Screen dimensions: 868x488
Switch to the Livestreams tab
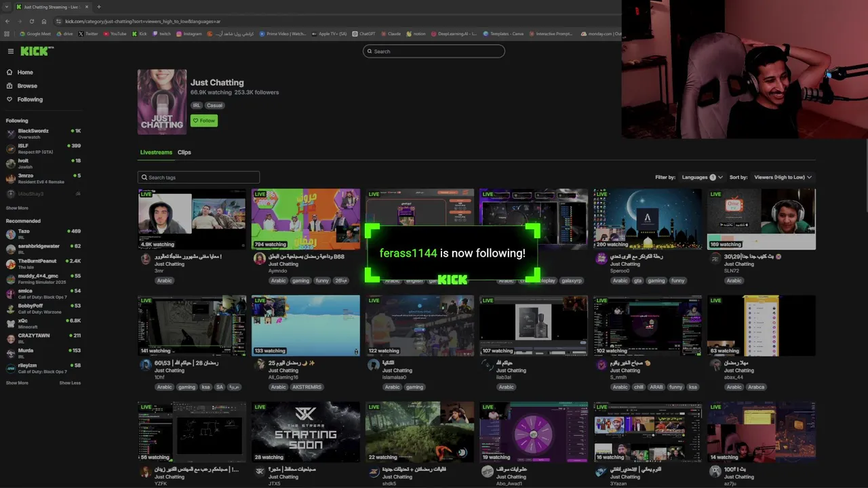point(156,152)
